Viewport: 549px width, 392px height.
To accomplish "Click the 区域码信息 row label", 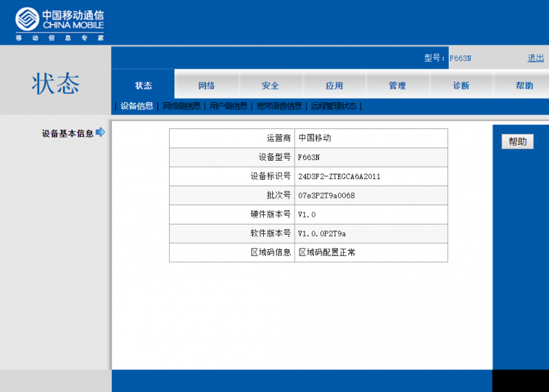I will (x=271, y=253).
